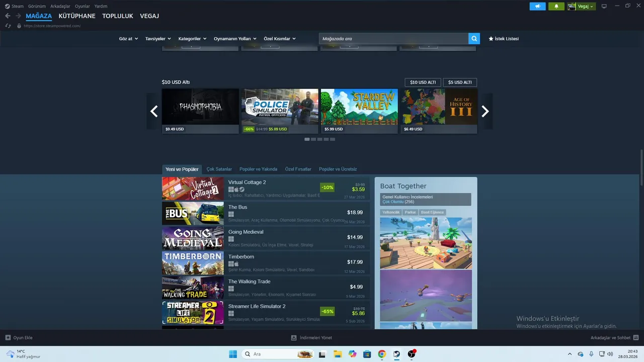Screen dimensions: 644x362
Task: Click the Stardew Valley capsule image
Action: [359, 107]
